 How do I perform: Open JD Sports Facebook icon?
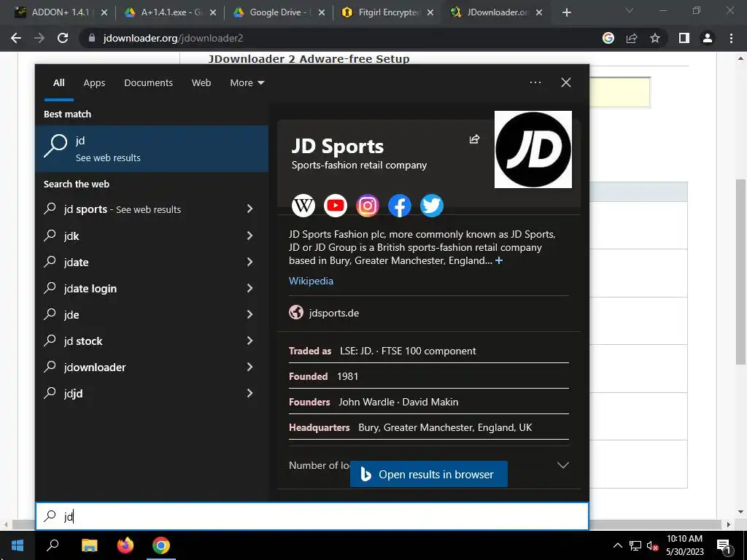click(399, 206)
